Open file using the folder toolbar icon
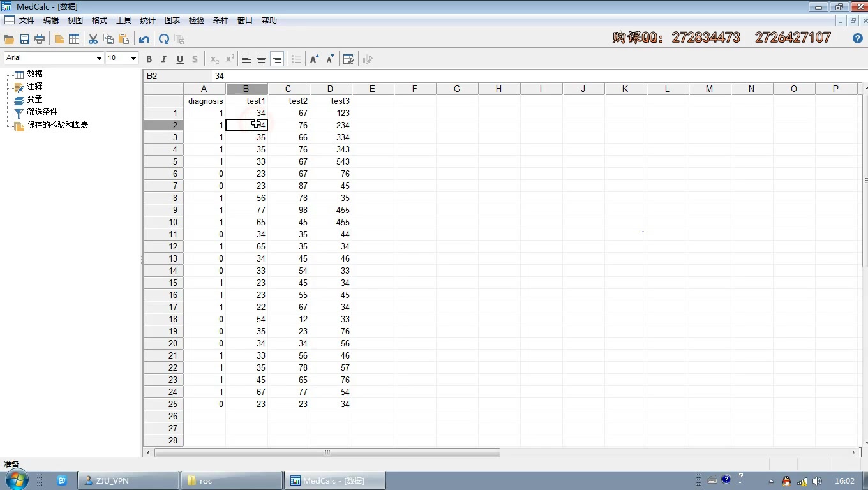The image size is (868, 490). (x=9, y=39)
